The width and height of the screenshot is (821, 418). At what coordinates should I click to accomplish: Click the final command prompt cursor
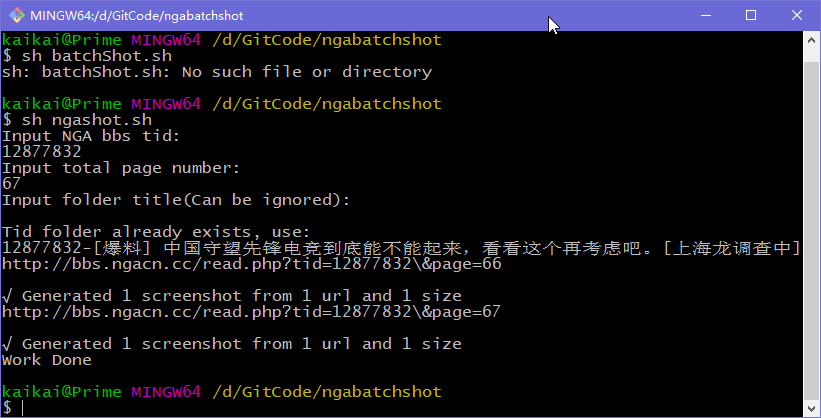23,408
